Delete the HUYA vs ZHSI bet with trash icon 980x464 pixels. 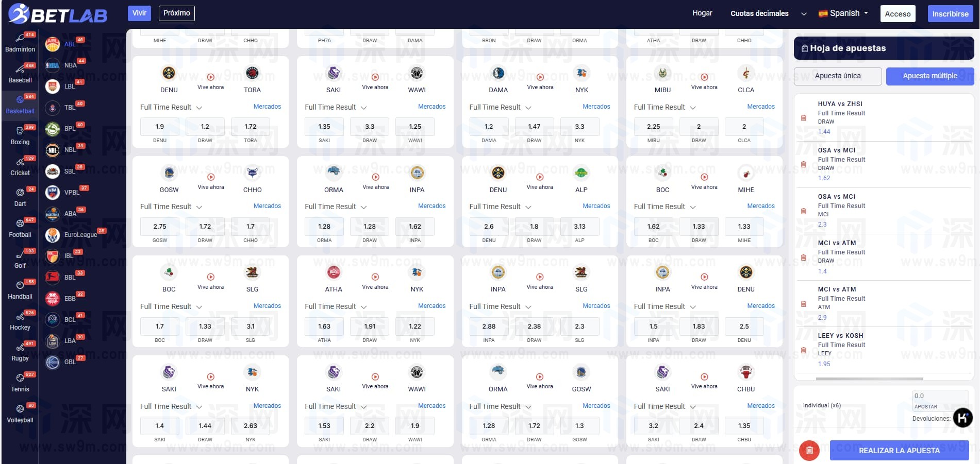[803, 118]
